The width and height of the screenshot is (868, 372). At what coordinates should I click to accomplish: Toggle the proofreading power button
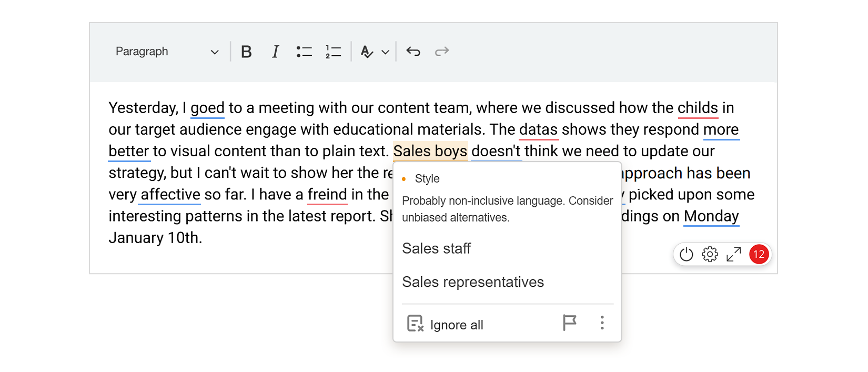coord(687,255)
